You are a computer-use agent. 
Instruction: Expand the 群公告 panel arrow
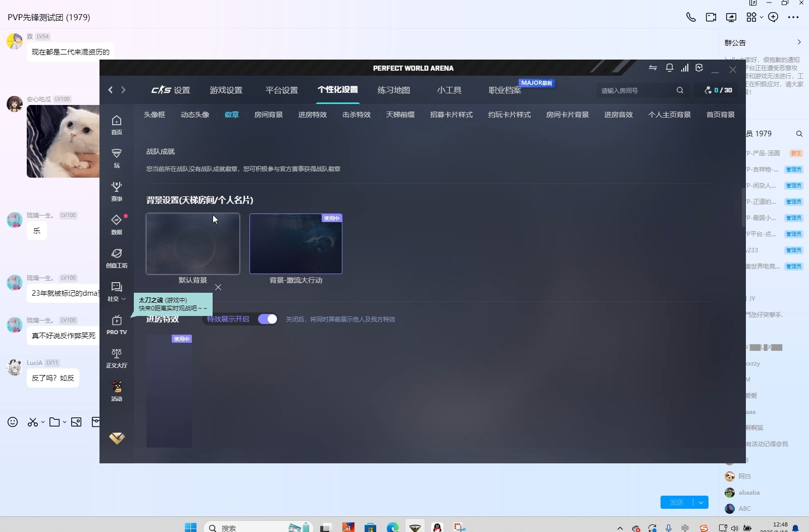tap(799, 42)
